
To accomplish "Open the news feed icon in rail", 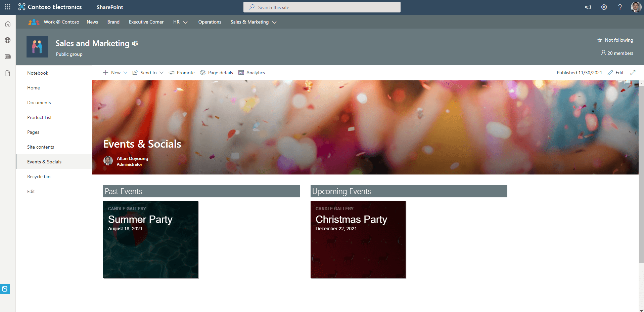I will (8, 57).
